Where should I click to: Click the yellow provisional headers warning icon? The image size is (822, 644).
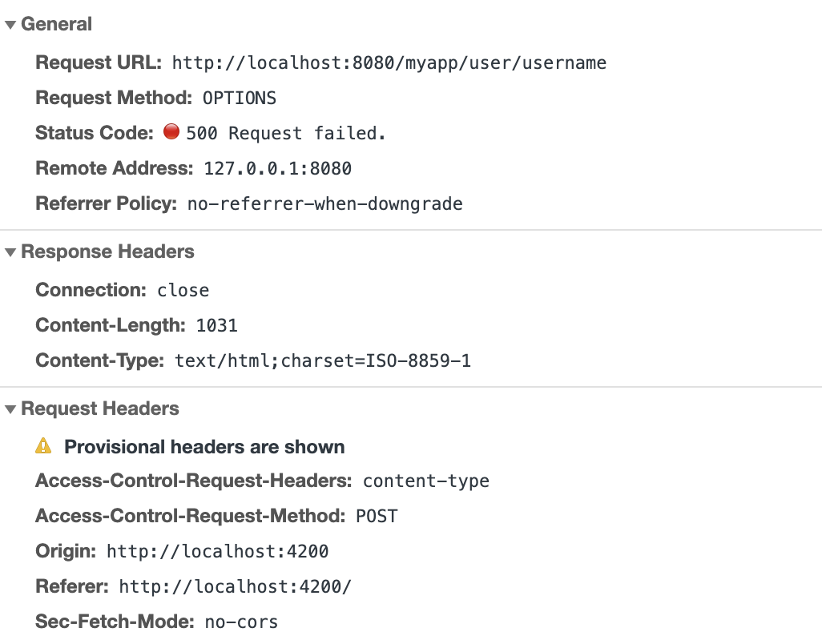[43, 447]
